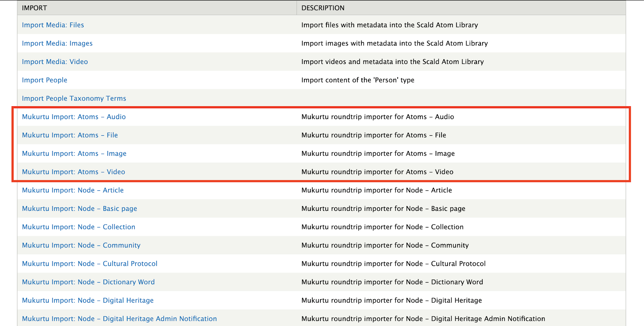Open the Import Media: Images importer
The image size is (644, 326).
click(57, 43)
